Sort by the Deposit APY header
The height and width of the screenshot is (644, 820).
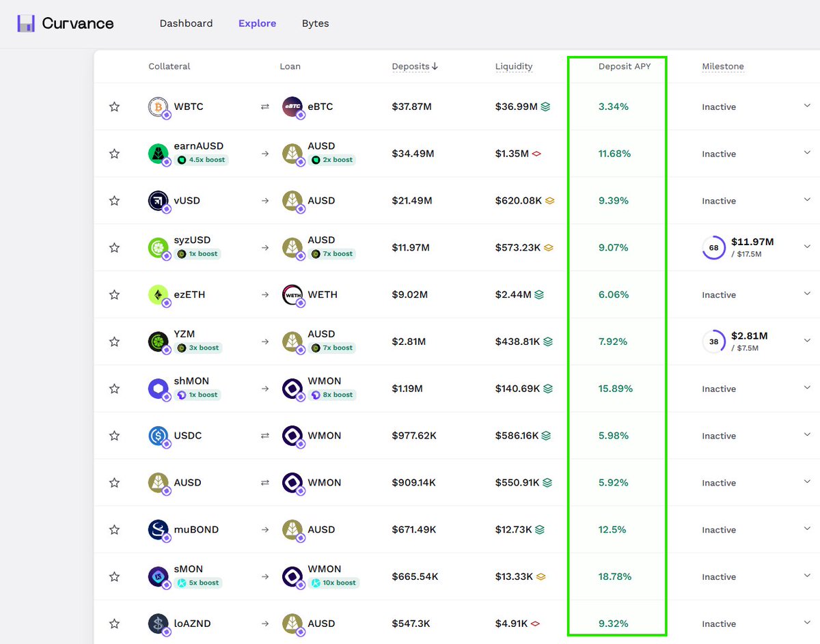point(625,66)
